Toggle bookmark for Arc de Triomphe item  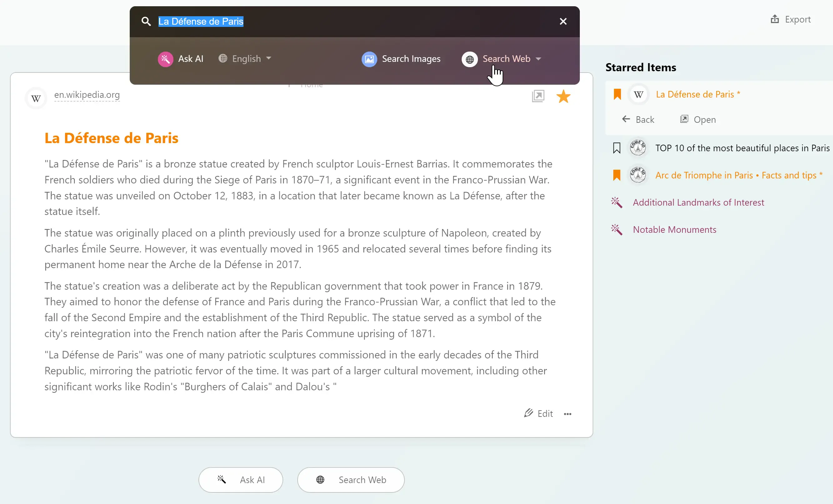pyautogui.click(x=617, y=175)
